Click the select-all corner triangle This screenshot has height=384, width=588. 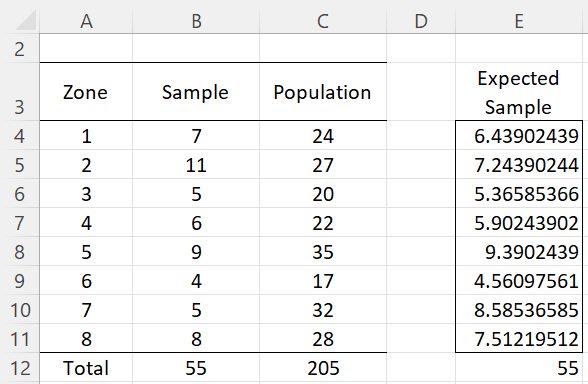click(26, 20)
